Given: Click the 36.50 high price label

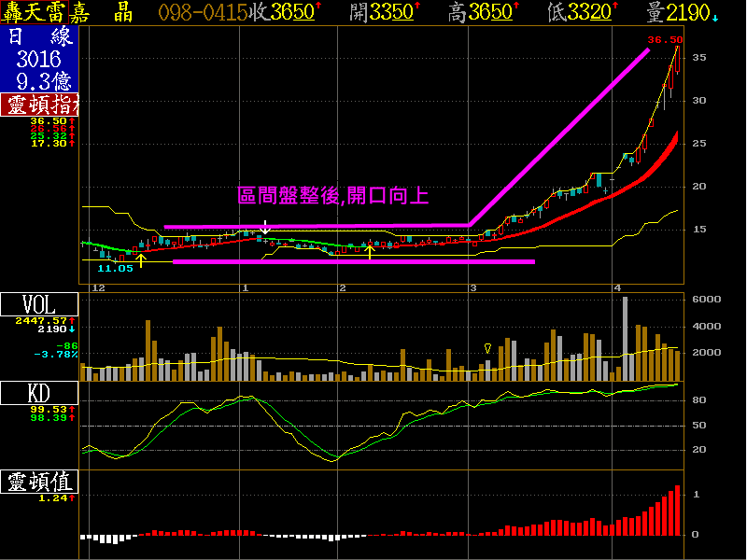Looking at the screenshot, I should click(x=665, y=40).
